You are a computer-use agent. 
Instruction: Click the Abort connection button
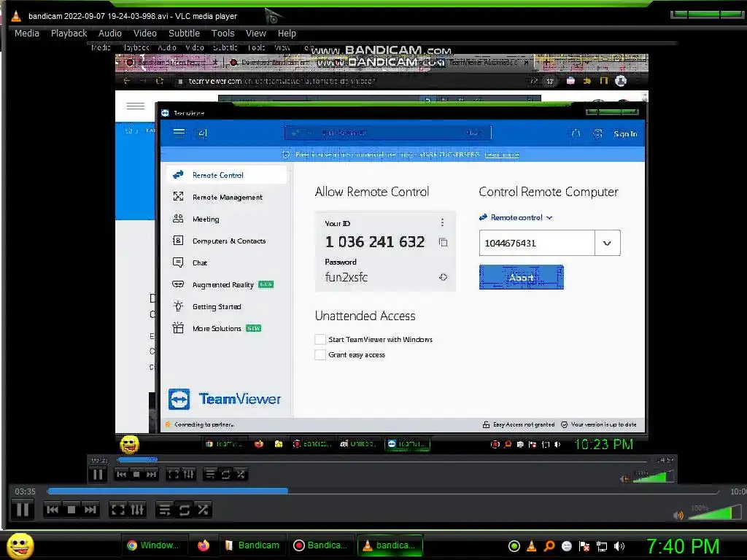pos(521,277)
